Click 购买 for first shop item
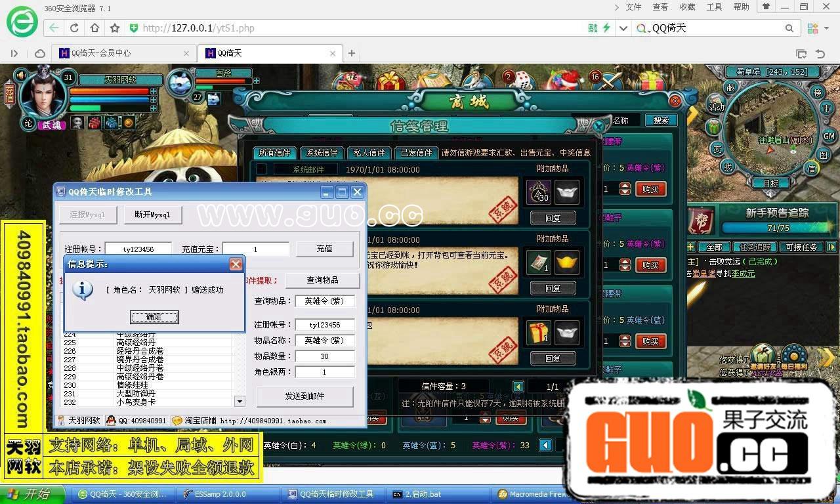Image resolution: width=840 pixels, height=504 pixels. pos(650,189)
